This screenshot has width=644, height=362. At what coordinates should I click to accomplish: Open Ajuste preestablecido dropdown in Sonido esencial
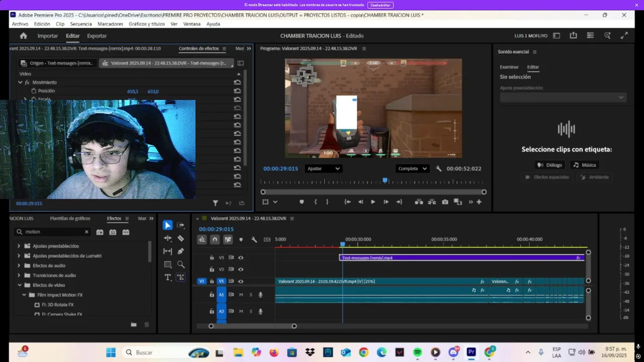(x=563, y=98)
